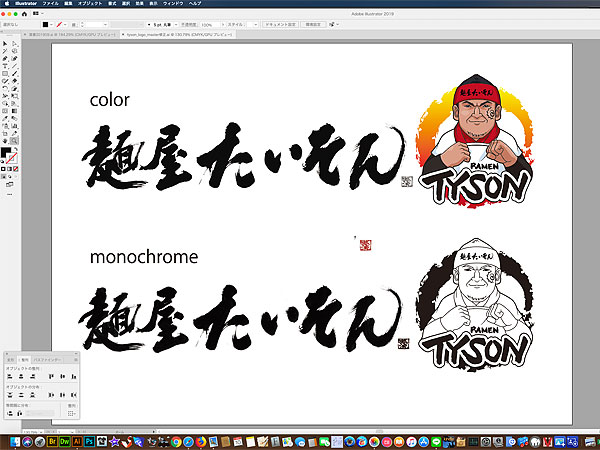
Task: Select the Direct Selection tool
Action: (14, 45)
